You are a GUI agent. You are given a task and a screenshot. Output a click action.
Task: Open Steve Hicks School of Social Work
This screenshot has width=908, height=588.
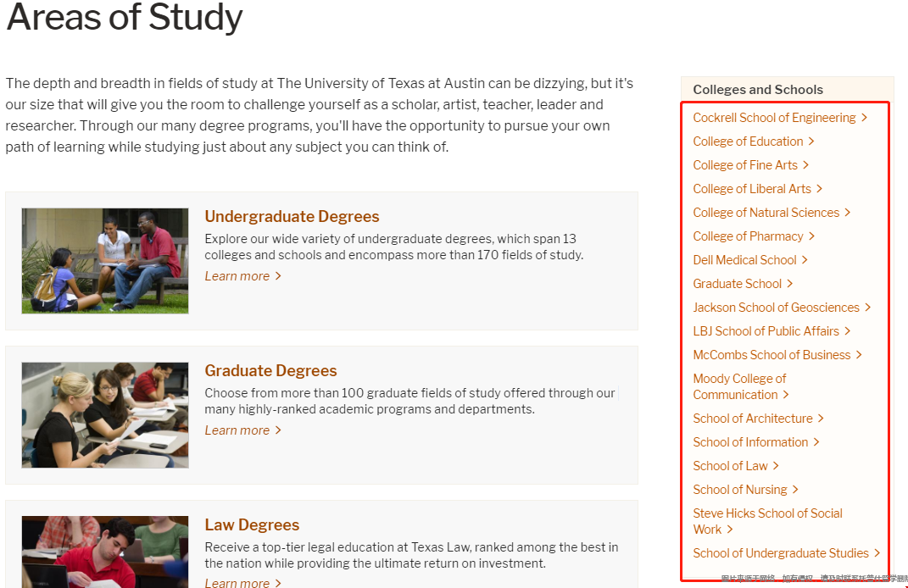767,521
